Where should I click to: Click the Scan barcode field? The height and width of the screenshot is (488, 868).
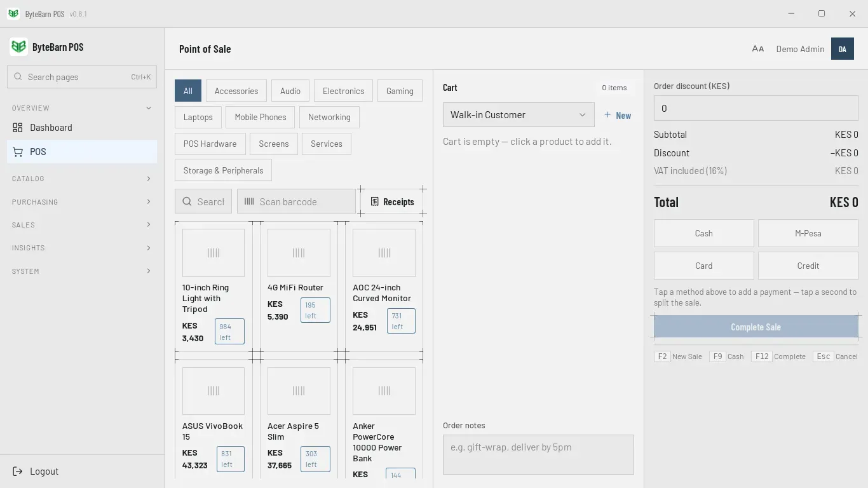click(x=296, y=201)
